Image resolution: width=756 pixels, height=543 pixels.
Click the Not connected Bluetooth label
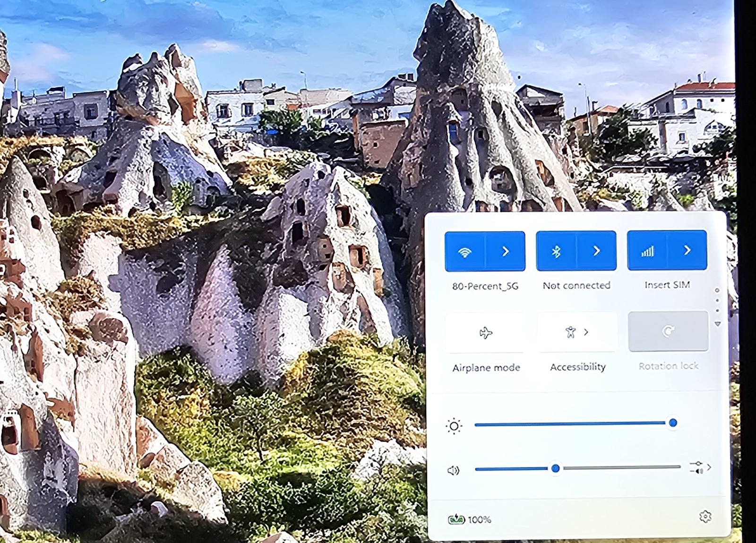(x=576, y=285)
